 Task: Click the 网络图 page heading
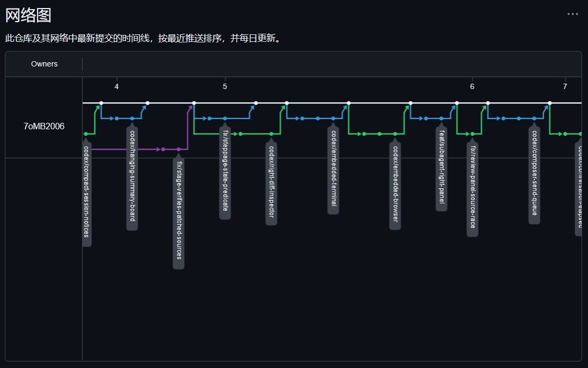[28, 16]
